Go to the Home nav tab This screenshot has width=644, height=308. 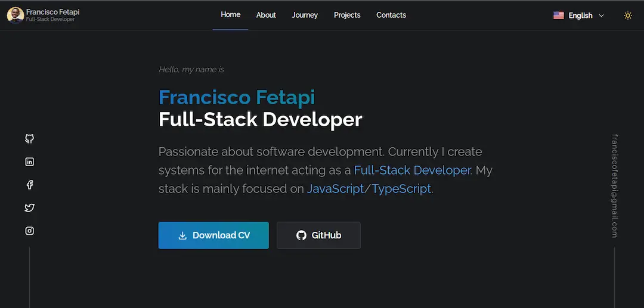click(x=230, y=15)
